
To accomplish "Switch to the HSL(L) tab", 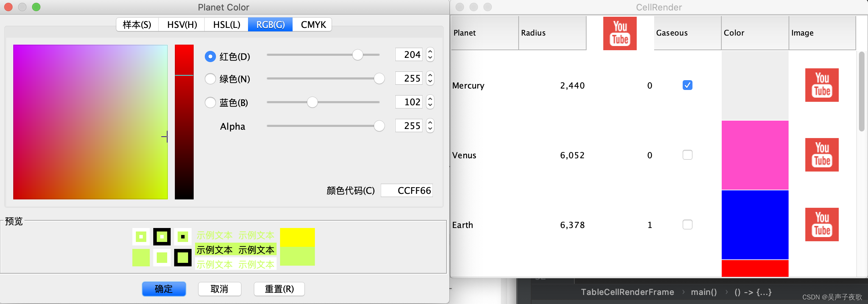I will 226,24.
